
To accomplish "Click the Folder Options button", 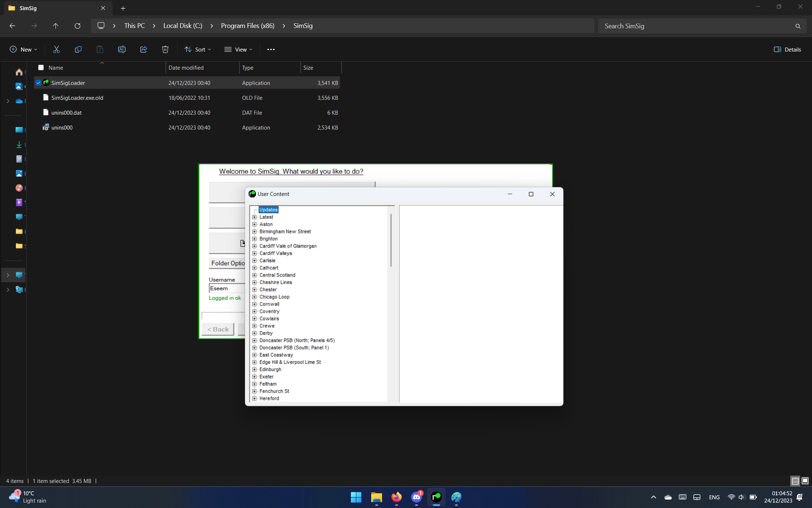I will [228, 263].
